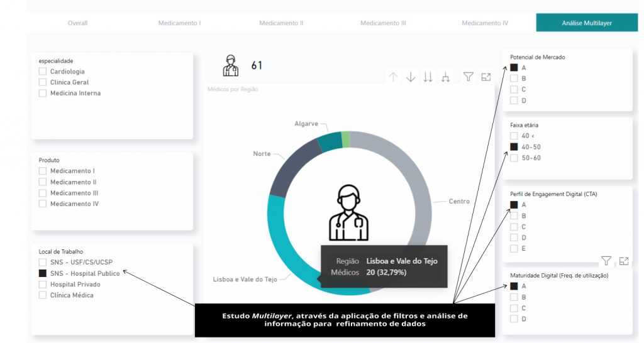Click the doctor icon beside count 61
This screenshot has width=644, height=343.
click(231, 65)
